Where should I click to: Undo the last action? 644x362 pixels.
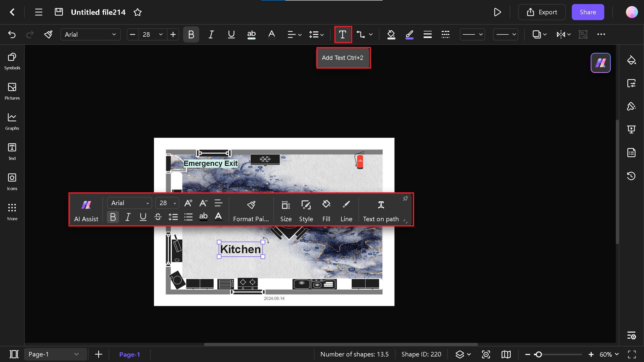tap(12, 34)
